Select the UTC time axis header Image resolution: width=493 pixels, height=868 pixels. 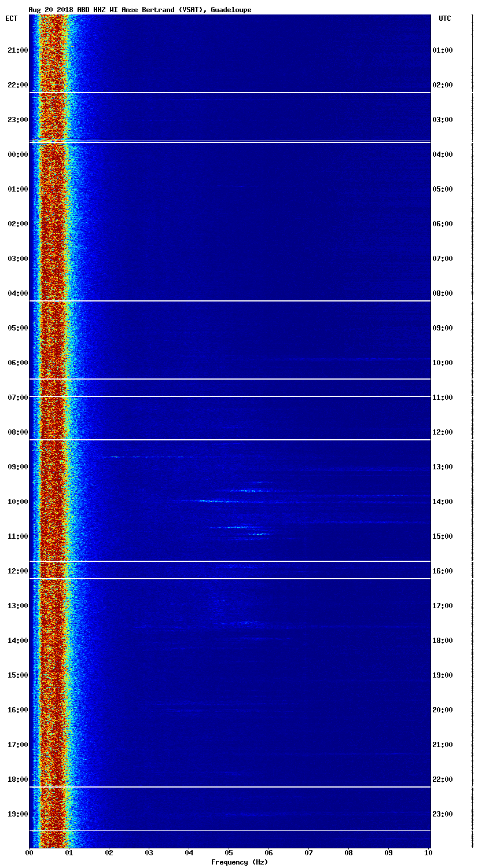[444, 19]
